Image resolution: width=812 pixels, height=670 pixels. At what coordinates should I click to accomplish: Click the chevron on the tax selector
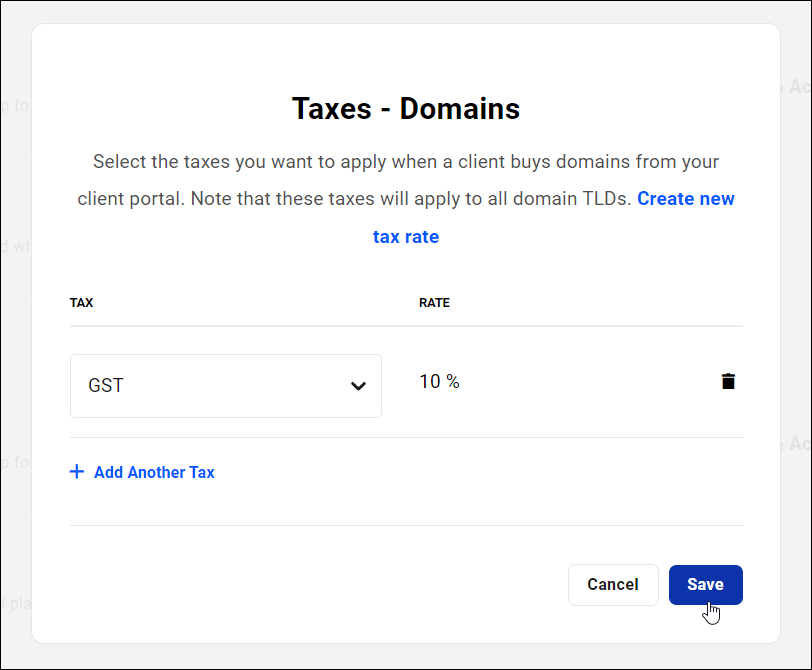(358, 386)
